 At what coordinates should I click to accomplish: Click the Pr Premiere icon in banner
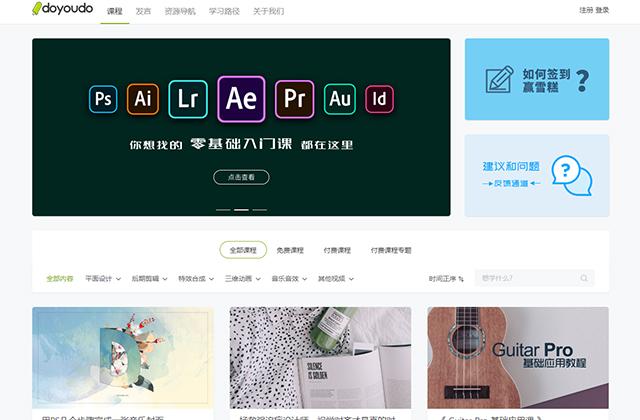(294, 99)
